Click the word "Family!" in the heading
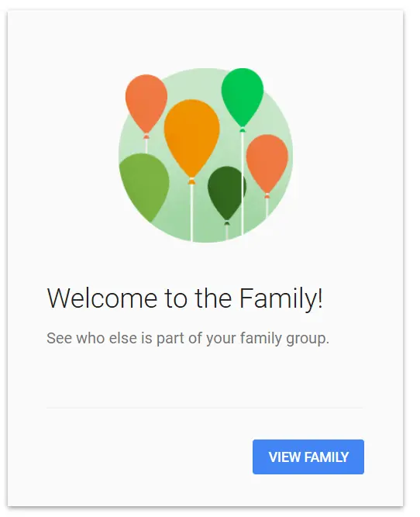Image resolution: width=420 pixels, height=517 pixels. tap(281, 298)
